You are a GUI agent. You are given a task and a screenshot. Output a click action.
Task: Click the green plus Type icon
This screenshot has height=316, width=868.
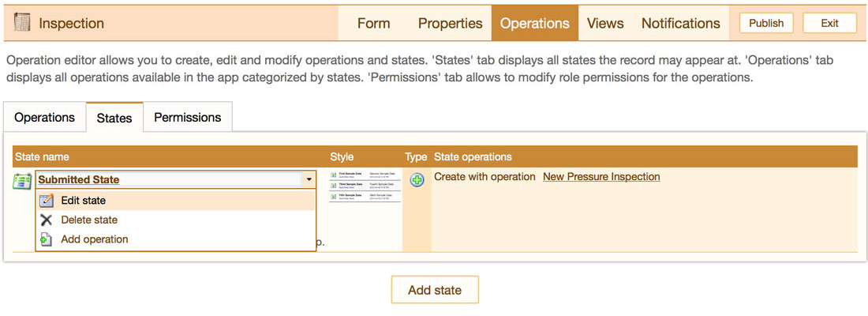pos(417,179)
